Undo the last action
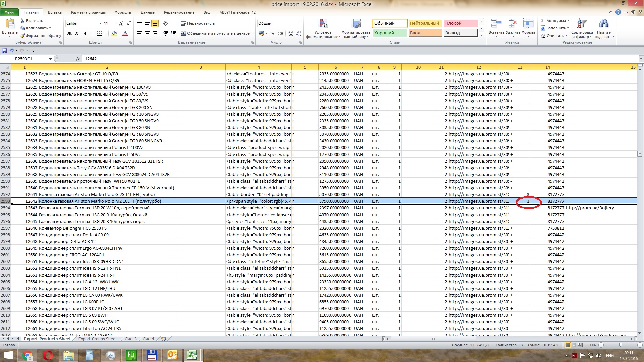Screen dimensions: 644x362 pyautogui.click(x=12, y=51)
